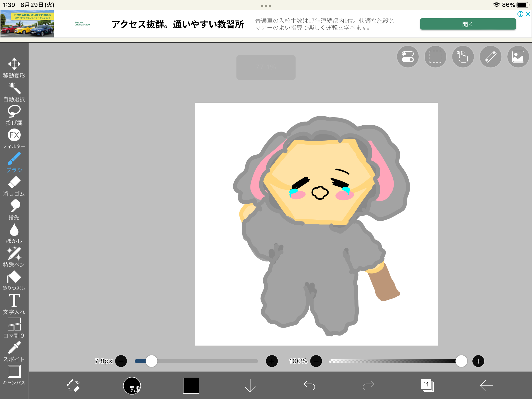The height and width of the screenshot is (399, 532).
Task: Tap the Koyama Driving School logo
Action: pyautogui.click(x=83, y=24)
